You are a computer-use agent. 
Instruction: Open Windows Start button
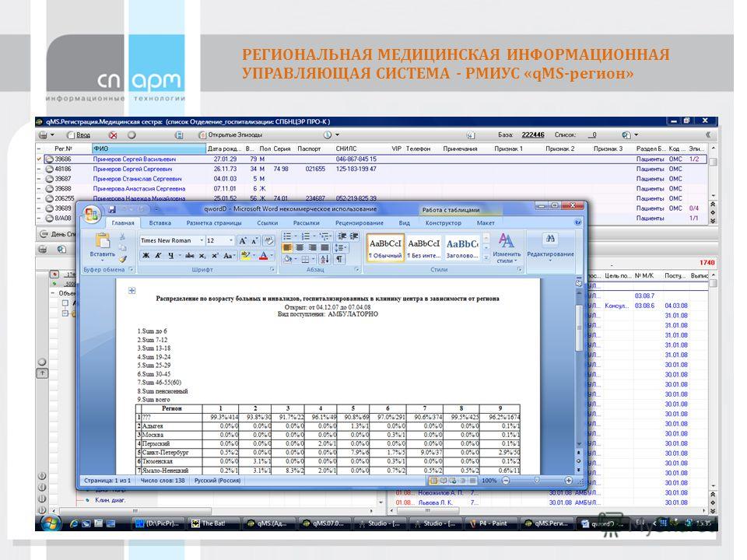(x=50, y=523)
